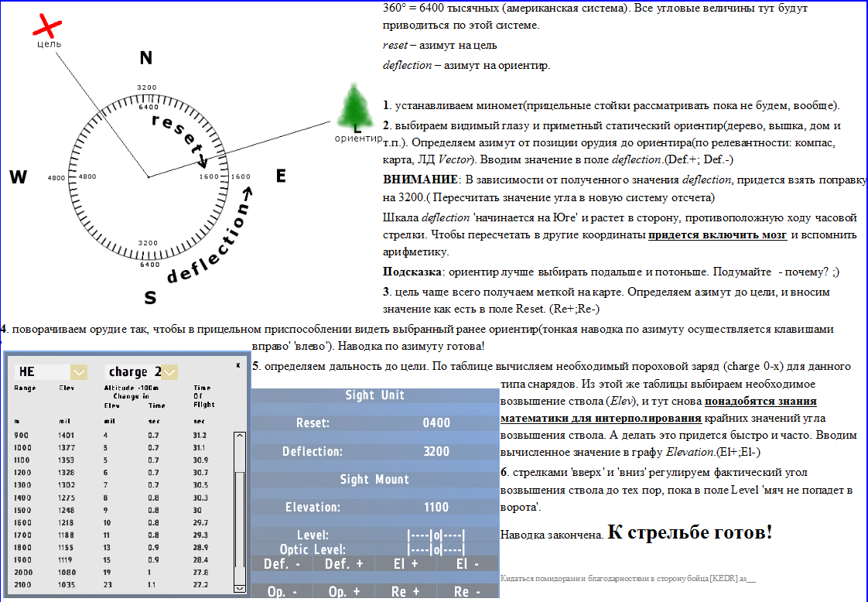This screenshot has height=602, width=868.
Task: Click the Optic Level bubble indicator
Action: click(436, 549)
